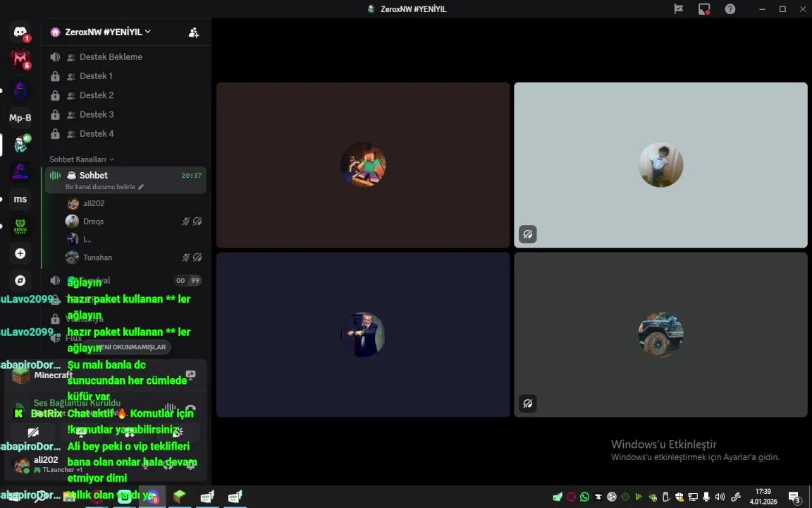Viewport: 812px width, 508px height.
Task: Click the pencil icon to set channel status
Action: click(141, 186)
